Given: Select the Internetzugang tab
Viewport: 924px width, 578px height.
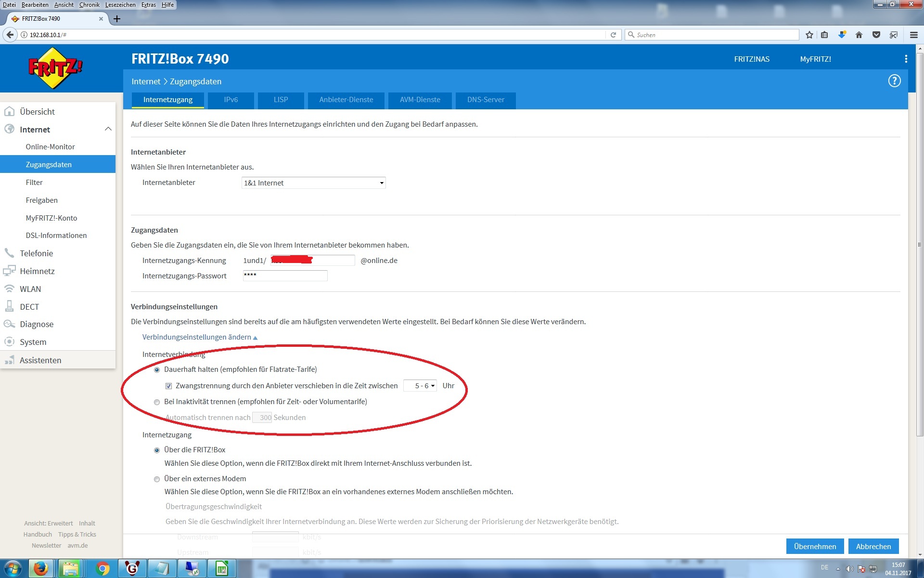Looking at the screenshot, I should pos(168,100).
